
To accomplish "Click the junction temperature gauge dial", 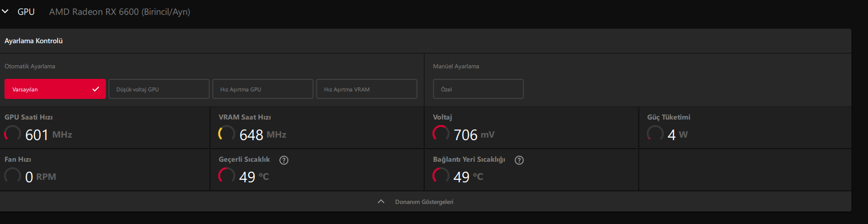I will (441, 176).
